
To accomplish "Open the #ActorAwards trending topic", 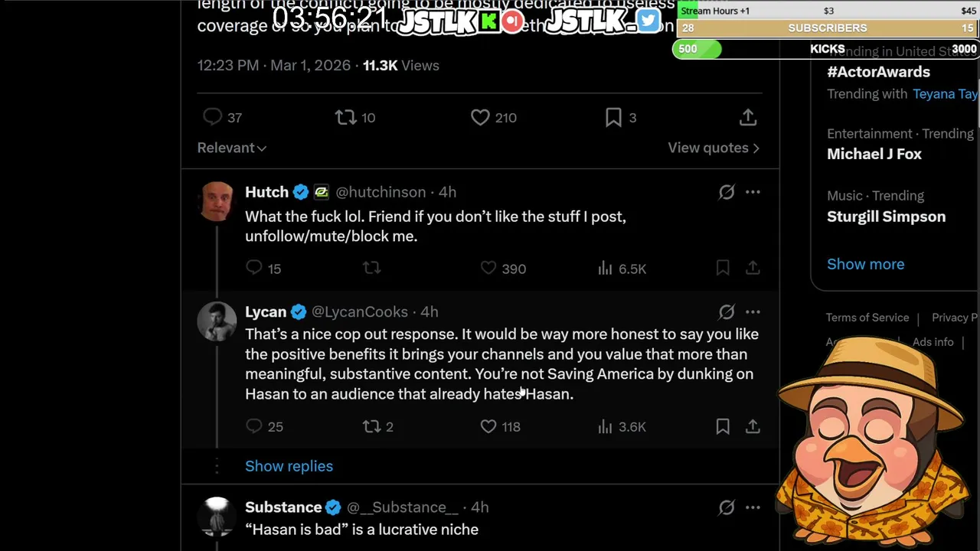I will pyautogui.click(x=878, y=72).
